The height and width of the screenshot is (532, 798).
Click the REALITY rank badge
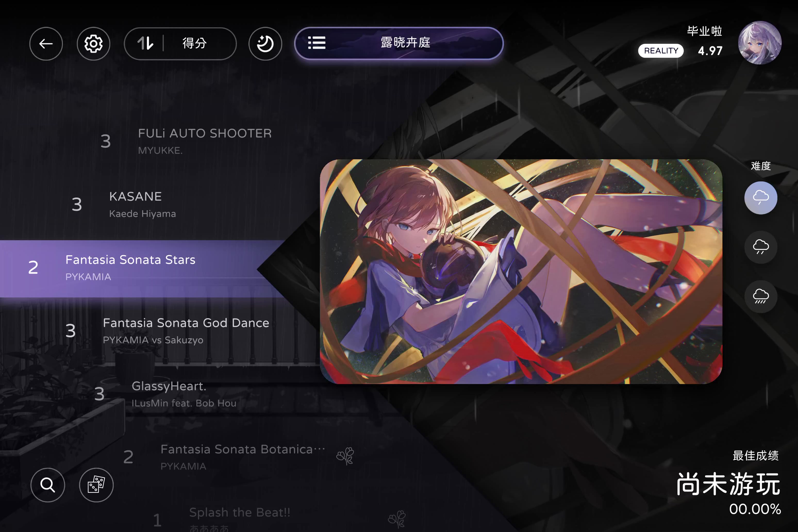click(x=661, y=51)
